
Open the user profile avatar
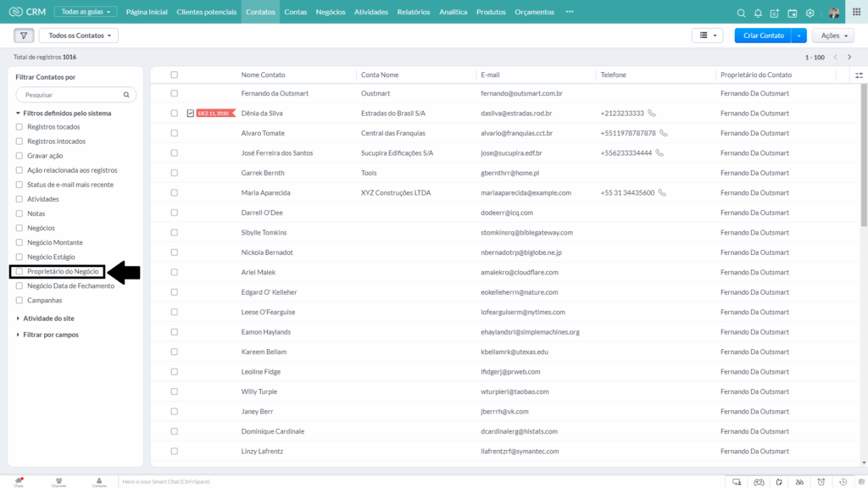tap(834, 13)
